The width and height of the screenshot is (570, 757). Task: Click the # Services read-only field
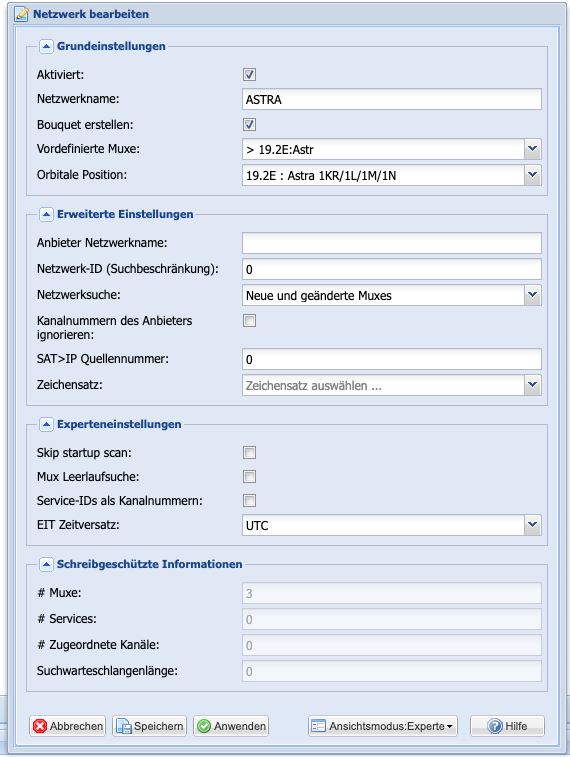pos(392,619)
